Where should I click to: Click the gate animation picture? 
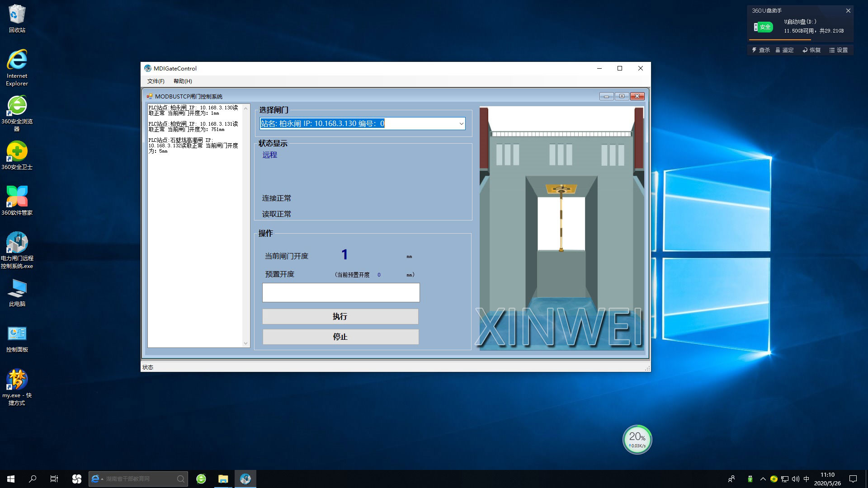(x=561, y=228)
